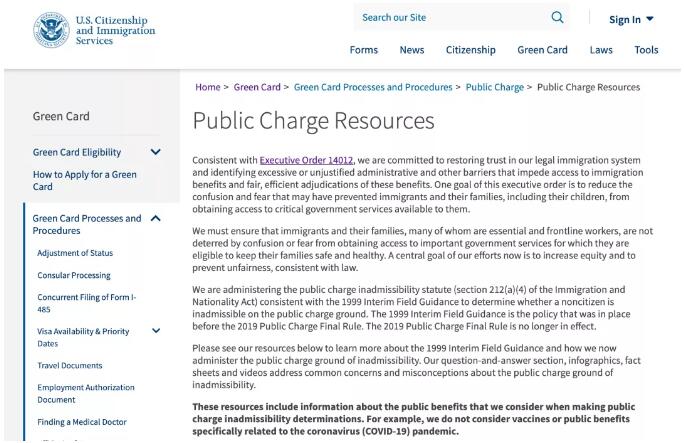Open Employment Authorization Document link
684x443 pixels.
(x=86, y=393)
